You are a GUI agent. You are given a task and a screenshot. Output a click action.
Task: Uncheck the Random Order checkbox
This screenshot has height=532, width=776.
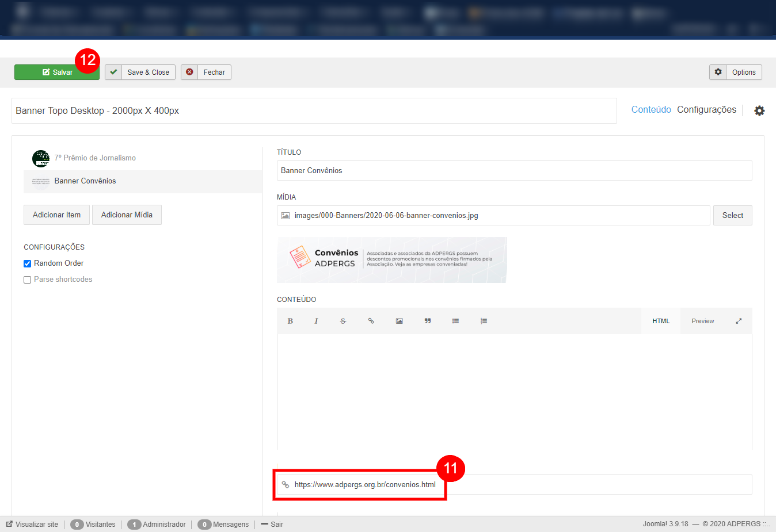click(27, 263)
